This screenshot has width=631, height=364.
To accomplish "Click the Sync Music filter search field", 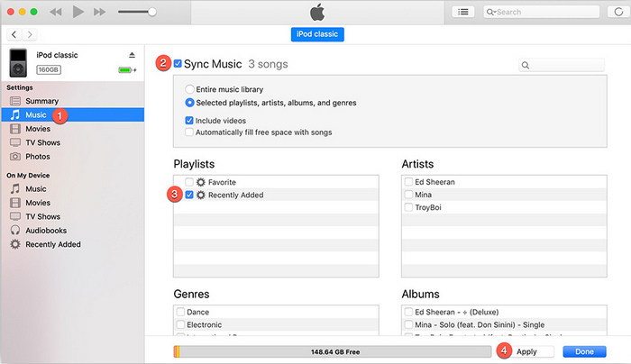I will 562,65.
